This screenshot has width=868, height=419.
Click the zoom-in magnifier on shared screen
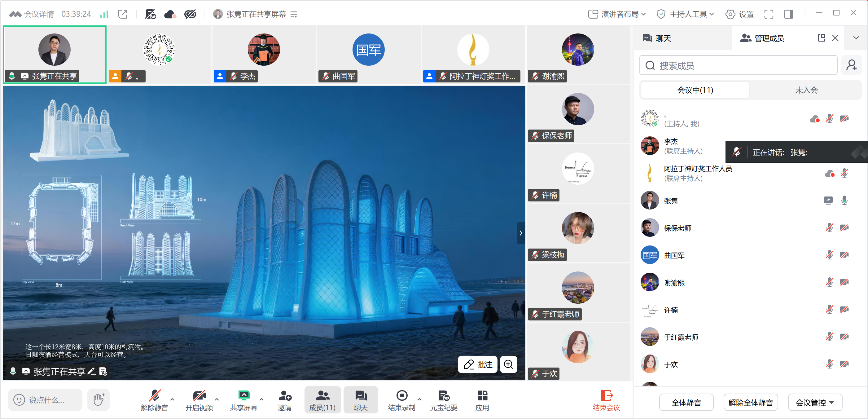pos(508,364)
